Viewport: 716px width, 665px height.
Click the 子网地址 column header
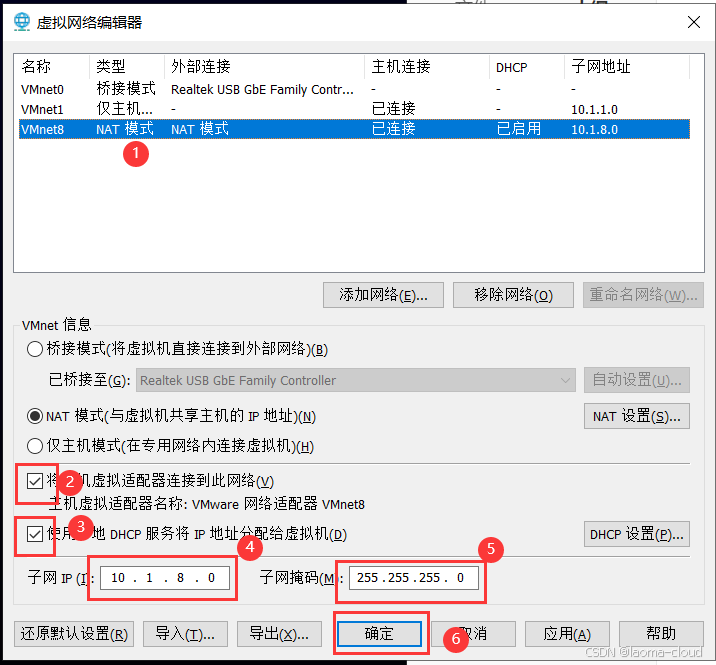tap(627, 67)
